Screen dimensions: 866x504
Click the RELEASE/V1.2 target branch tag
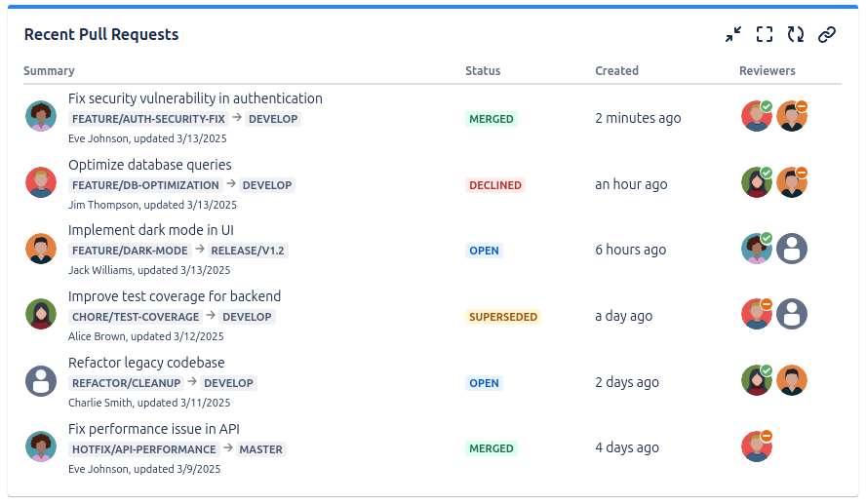pyautogui.click(x=249, y=251)
